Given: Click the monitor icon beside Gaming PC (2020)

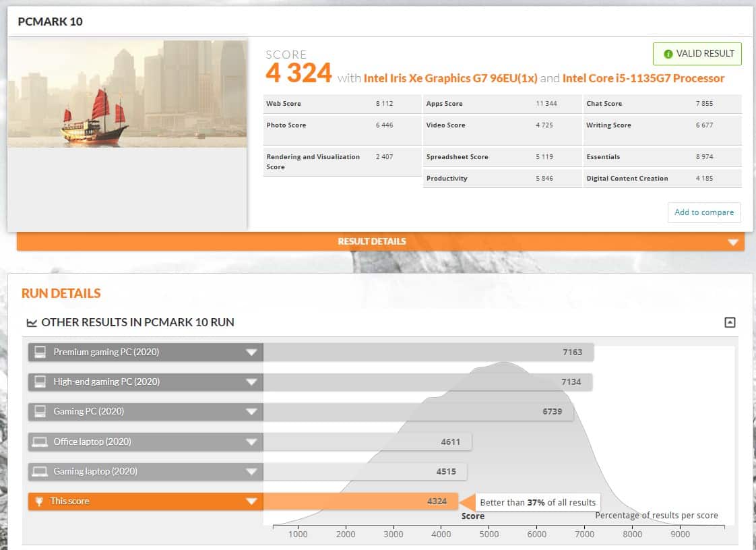Looking at the screenshot, I should [x=40, y=411].
